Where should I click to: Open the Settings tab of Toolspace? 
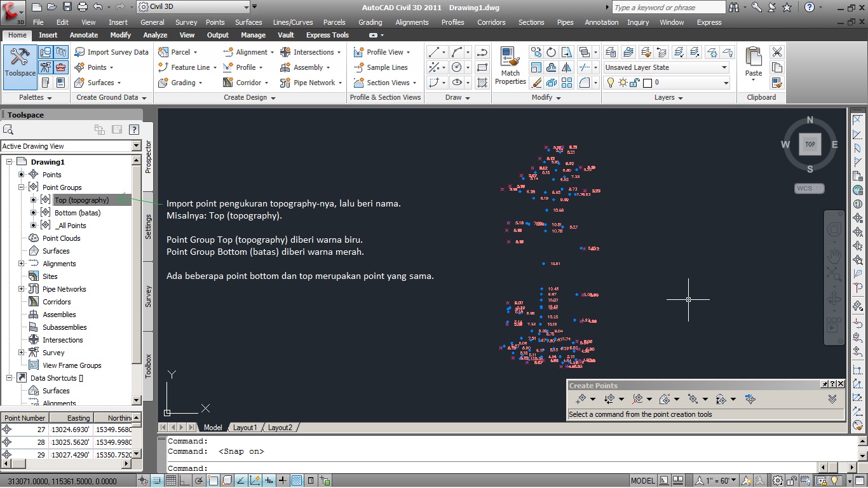(x=148, y=227)
